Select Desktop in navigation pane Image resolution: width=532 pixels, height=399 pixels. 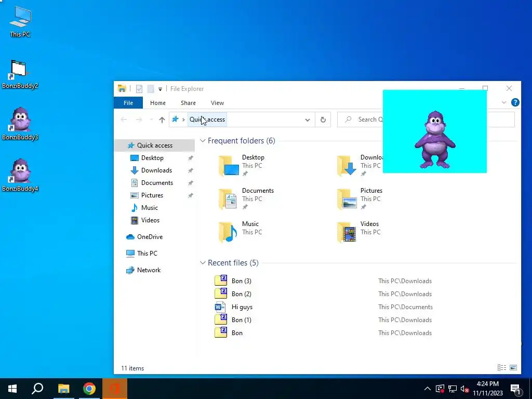point(152,158)
